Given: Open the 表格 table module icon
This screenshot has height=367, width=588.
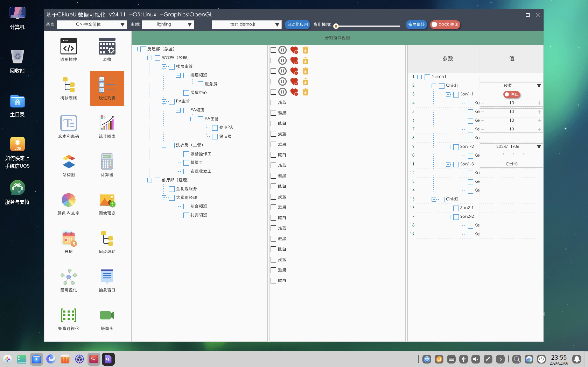Looking at the screenshot, I should coord(107,46).
